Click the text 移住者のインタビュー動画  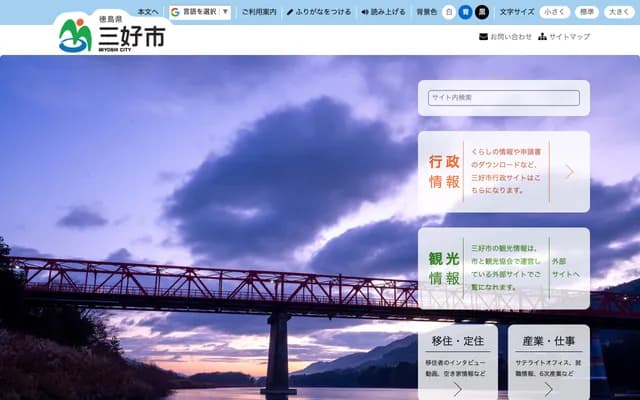(456, 368)
